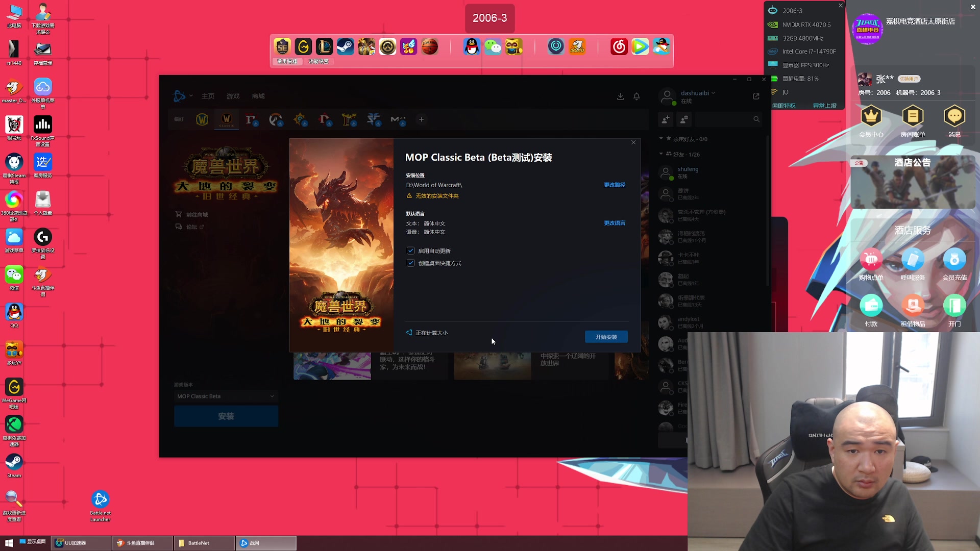Image resolution: width=980 pixels, height=551 pixels.
Task: Open Tencent Video play icon in quick bar
Action: point(640,47)
